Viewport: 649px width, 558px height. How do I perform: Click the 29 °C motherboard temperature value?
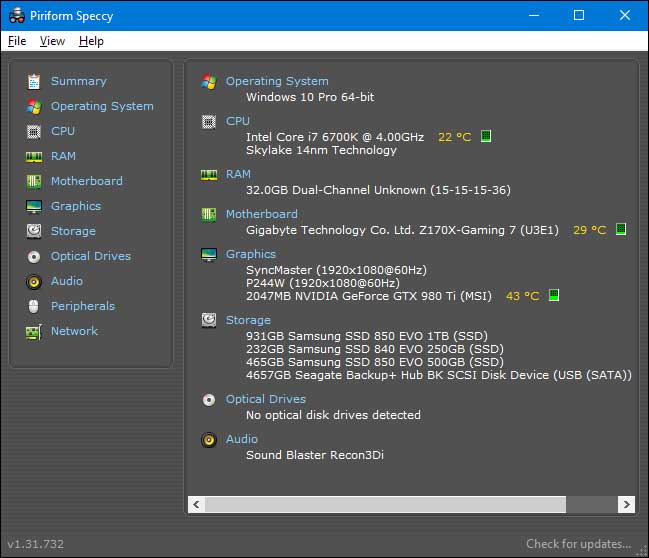589,230
